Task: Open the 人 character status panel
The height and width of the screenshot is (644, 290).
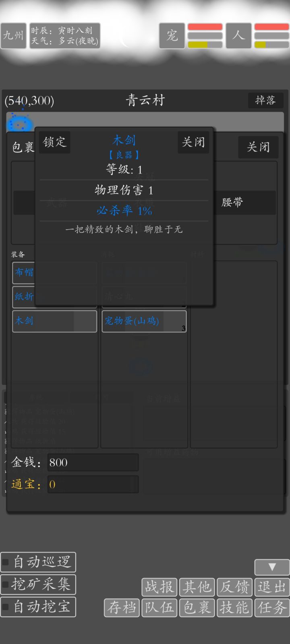Action: coord(239,36)
